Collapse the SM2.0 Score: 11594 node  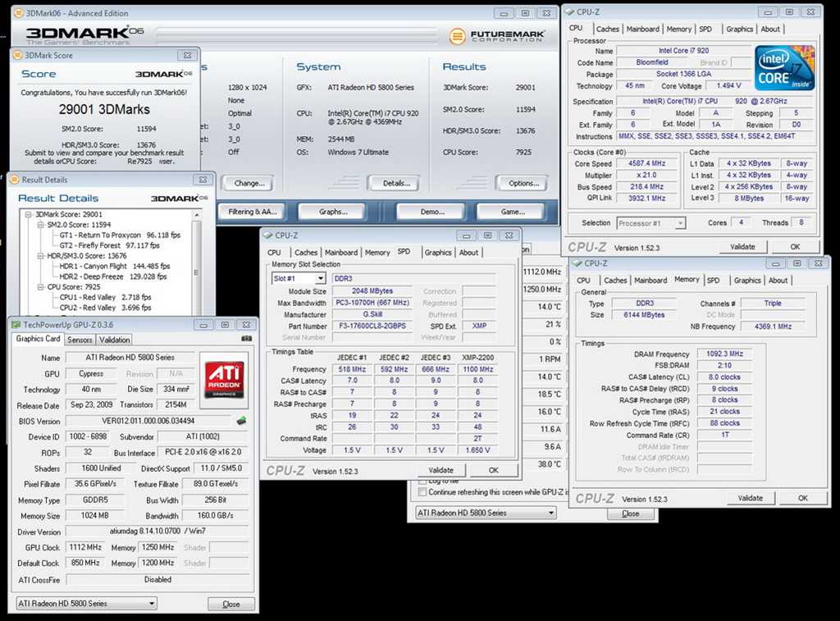coord(40,225)
